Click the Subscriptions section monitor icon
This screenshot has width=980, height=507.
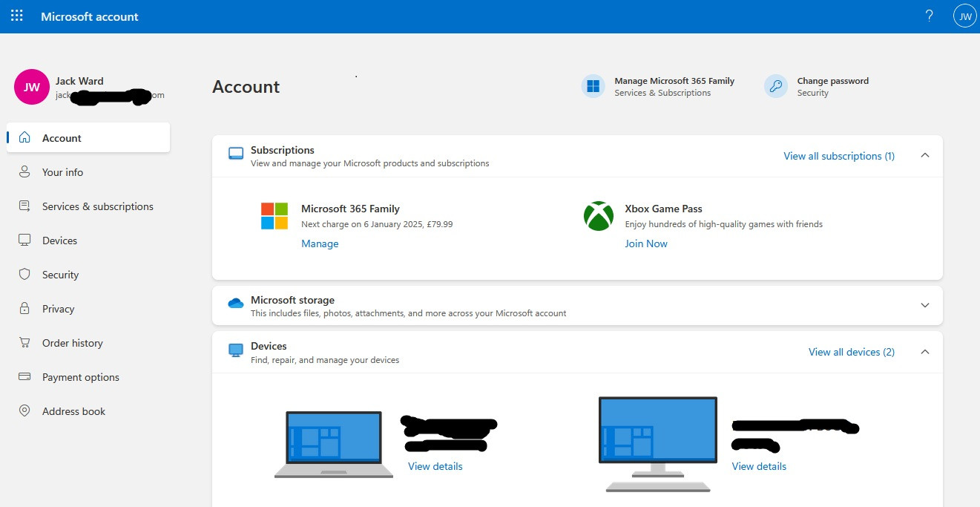[x=236, y=154]
